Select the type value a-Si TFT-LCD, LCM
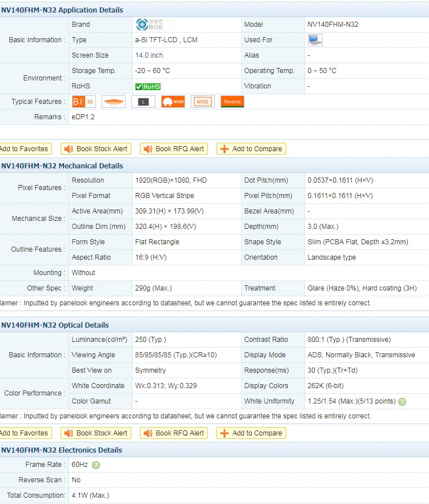 pyautogui.click(x=166, y=40)
